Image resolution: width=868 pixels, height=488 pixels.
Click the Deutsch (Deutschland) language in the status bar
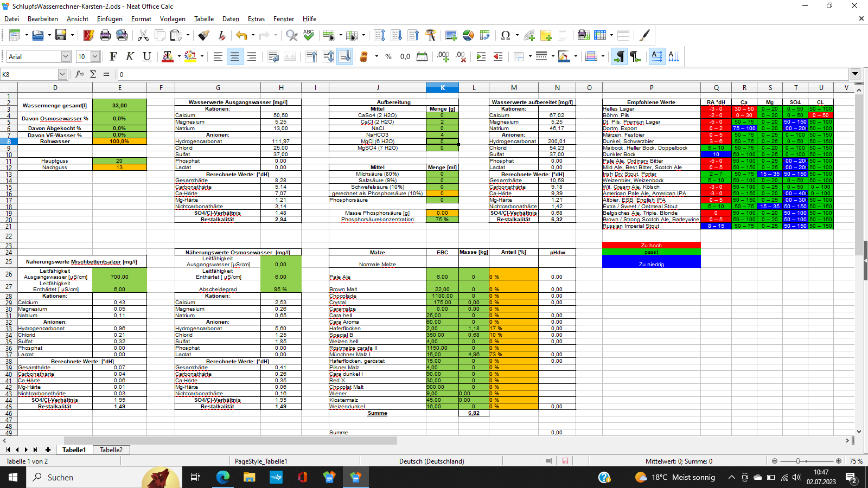431,461
